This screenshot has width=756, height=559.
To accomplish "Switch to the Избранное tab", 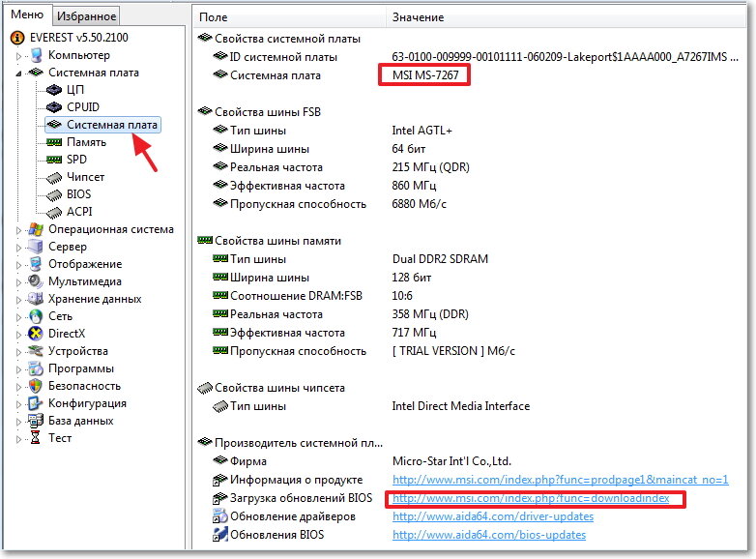I will point(86,16).
